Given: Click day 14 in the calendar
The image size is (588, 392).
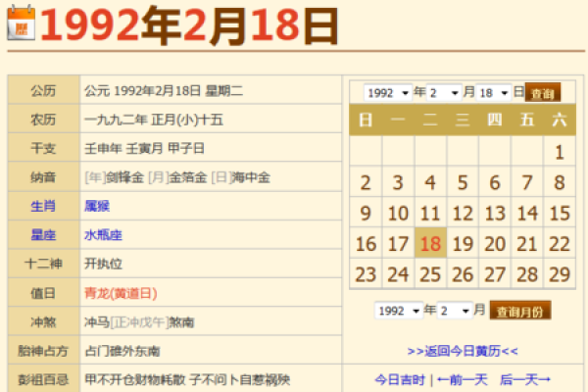Looking at the screenshot, I should pyautogui.click(x=527, y=214).
